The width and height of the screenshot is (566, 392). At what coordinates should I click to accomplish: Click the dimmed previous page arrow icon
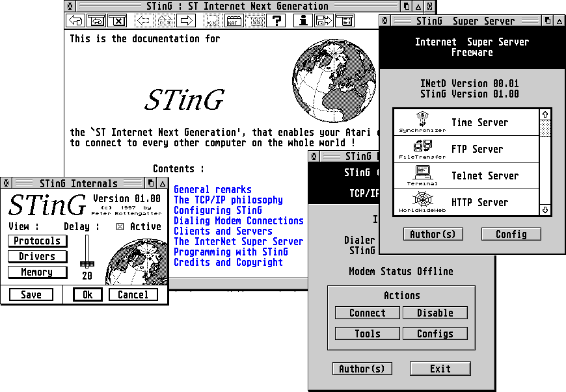(x=144, y=21)
